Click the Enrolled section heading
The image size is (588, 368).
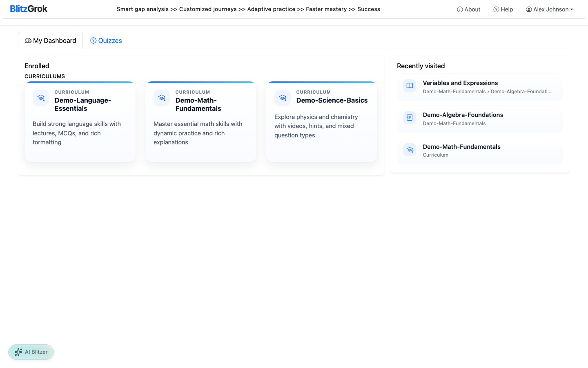pos(37,66)
